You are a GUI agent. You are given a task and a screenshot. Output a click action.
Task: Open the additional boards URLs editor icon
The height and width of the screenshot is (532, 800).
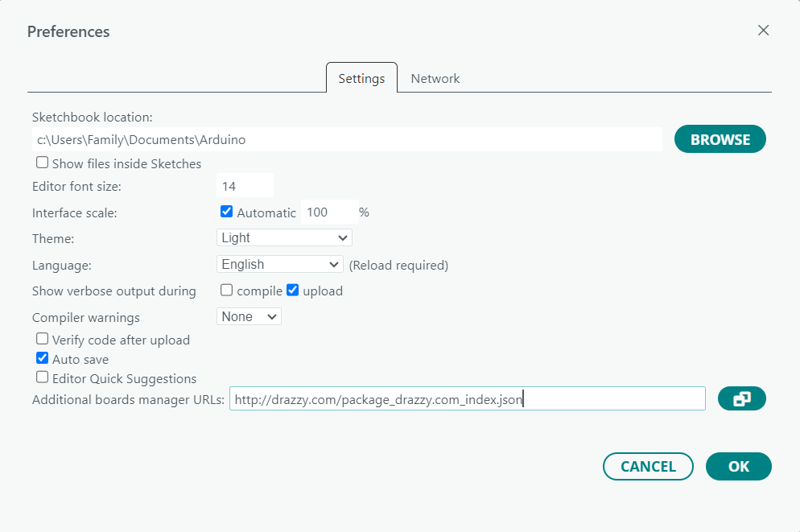point(741,398)
